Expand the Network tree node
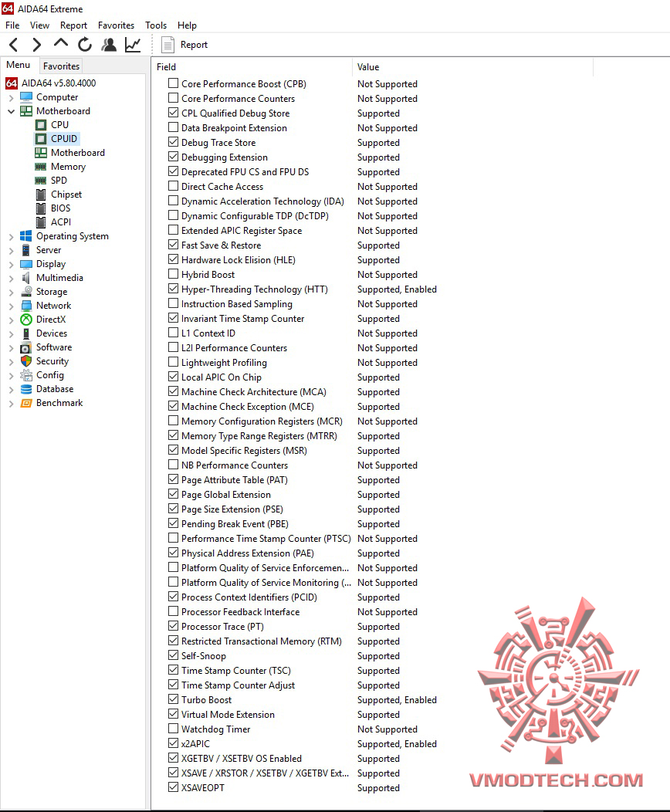 coord(11,306)
